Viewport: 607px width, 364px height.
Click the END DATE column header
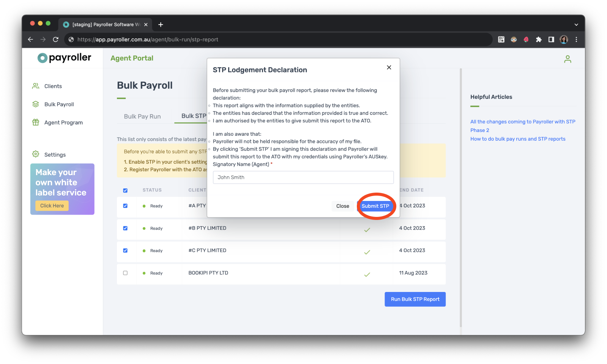tap(411, 190)
